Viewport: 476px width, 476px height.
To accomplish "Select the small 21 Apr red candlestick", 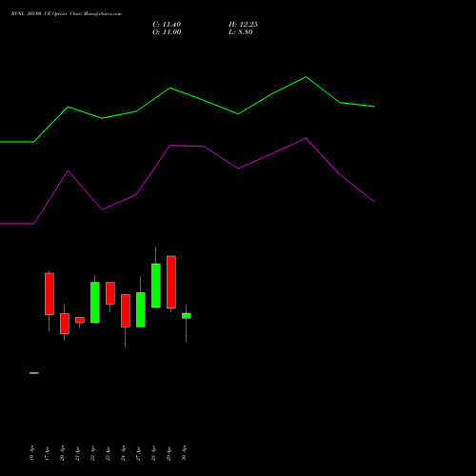I will (x=80, y=320).
